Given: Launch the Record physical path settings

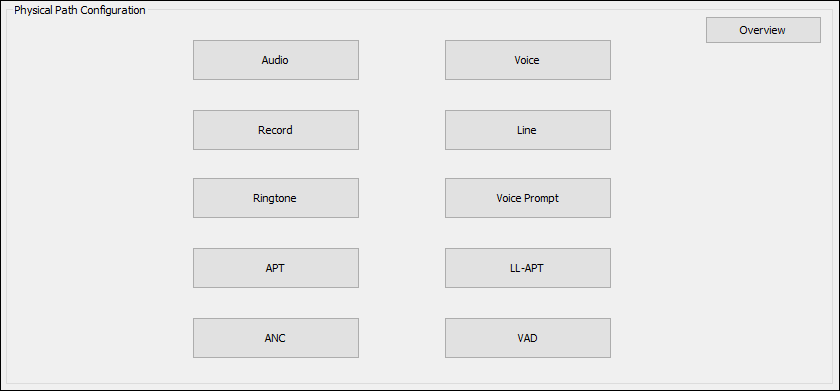Looking at the screenshot, I should coord(276,130).
